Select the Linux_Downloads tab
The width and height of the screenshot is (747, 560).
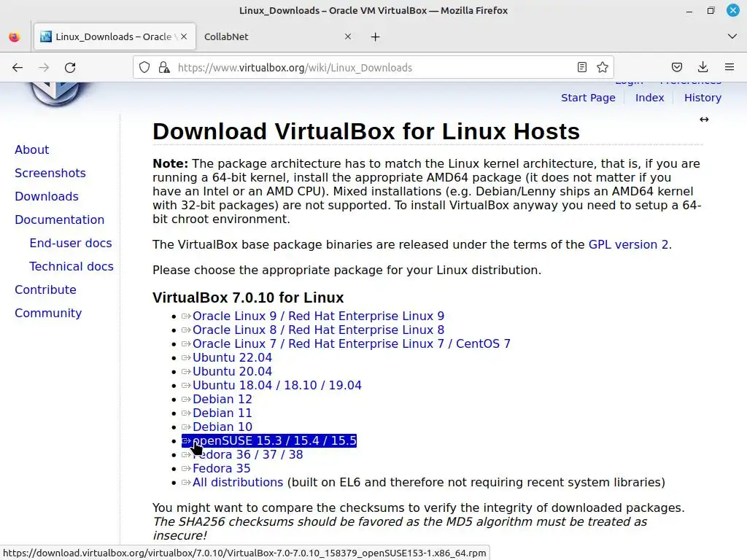pos(115,36)
